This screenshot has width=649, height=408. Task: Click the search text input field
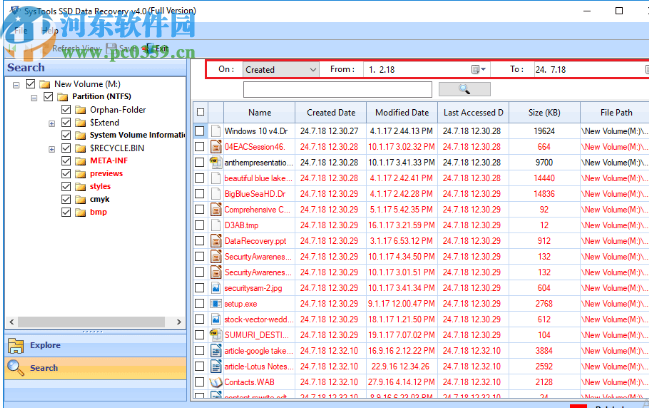(x=337, y=89)
